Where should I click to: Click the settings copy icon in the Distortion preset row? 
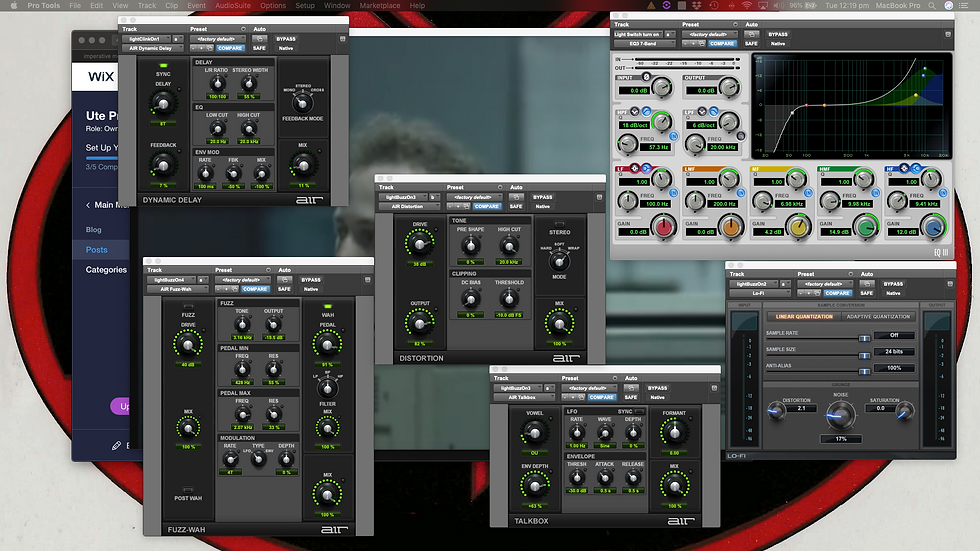[x=467, y=206]
